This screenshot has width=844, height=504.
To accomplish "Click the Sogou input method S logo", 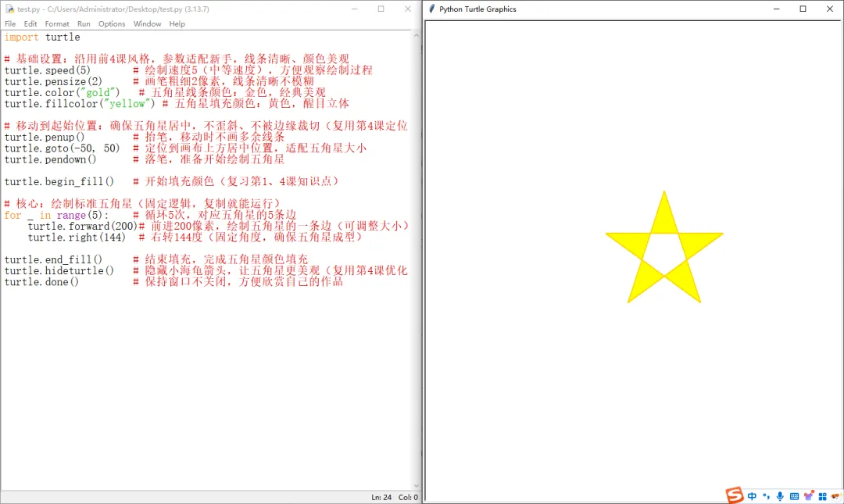I will 734,495.
